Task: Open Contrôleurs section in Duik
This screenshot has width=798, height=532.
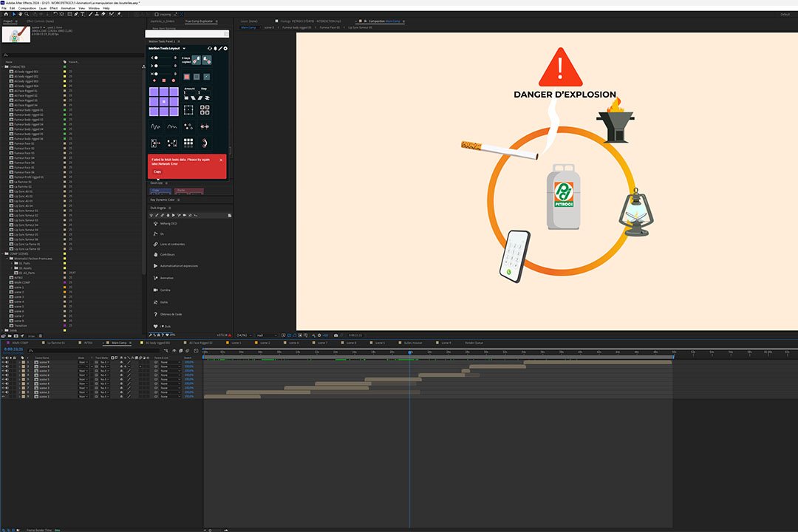Action: (167, 254)
